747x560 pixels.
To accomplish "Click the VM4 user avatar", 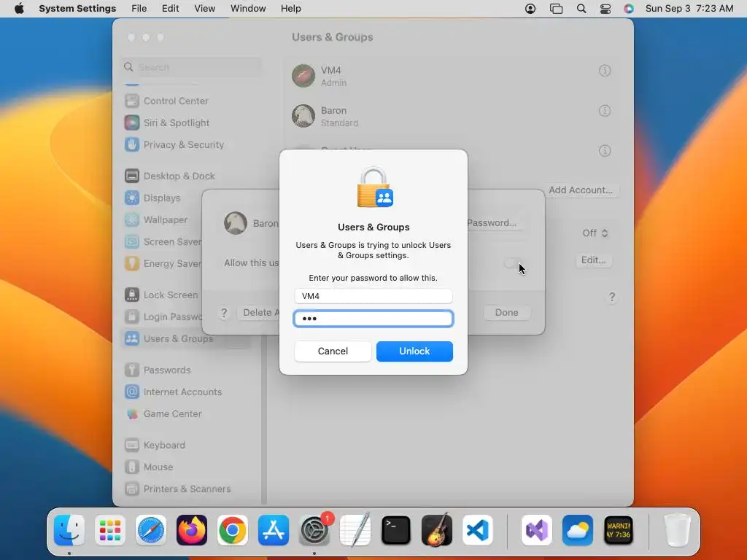I will pos(303,76).
